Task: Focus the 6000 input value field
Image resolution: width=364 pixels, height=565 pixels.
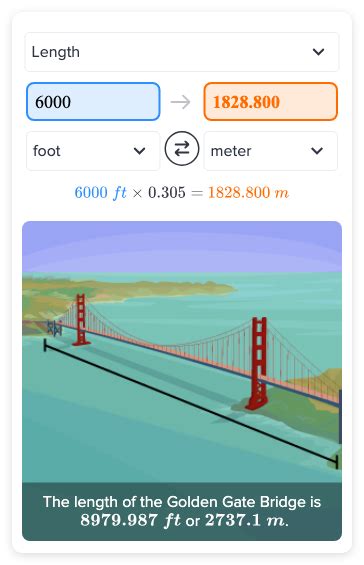Action: click(93, 102)
